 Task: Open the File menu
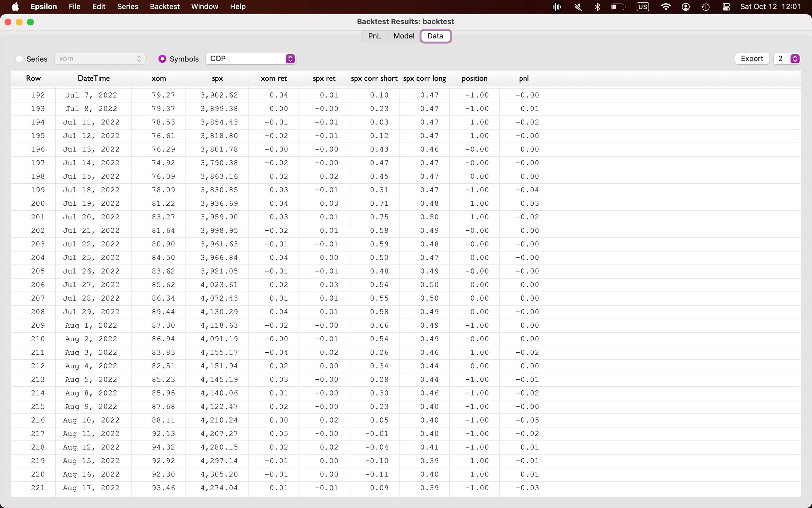click(x=74, y=7)
